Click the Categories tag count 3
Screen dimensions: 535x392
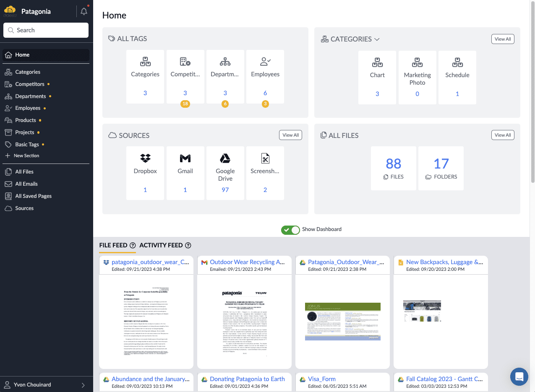pyautogui.click(x=145, y=93)
